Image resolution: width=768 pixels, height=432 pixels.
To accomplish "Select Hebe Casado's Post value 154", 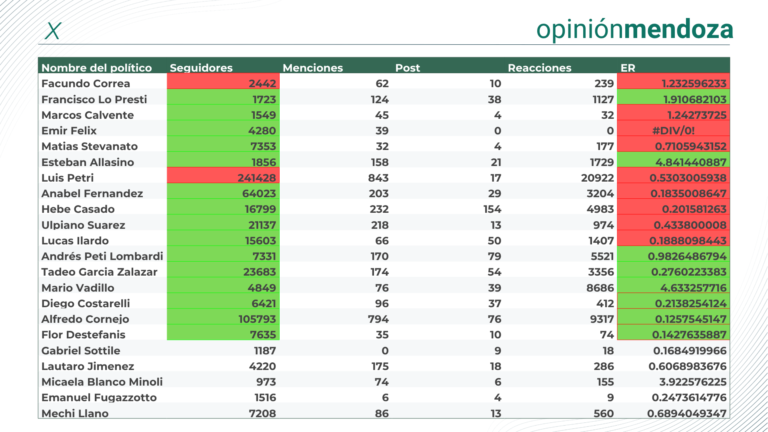I will point(492,209).
